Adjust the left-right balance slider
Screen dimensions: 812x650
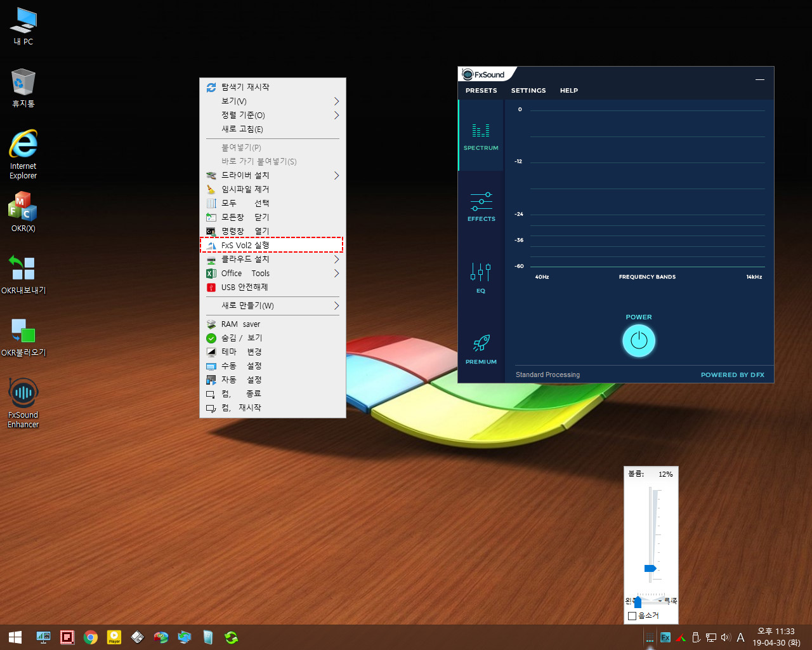coord(638,602)
